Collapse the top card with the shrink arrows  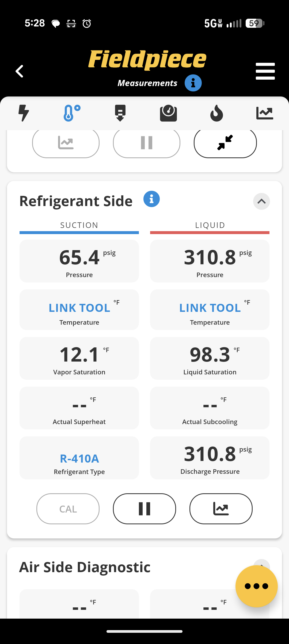225,143
